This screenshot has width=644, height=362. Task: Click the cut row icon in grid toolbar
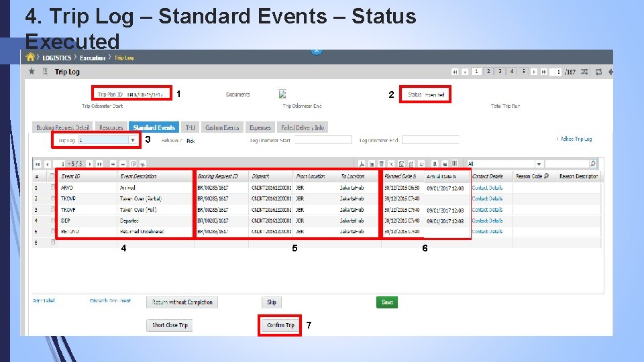click(143, 164)
